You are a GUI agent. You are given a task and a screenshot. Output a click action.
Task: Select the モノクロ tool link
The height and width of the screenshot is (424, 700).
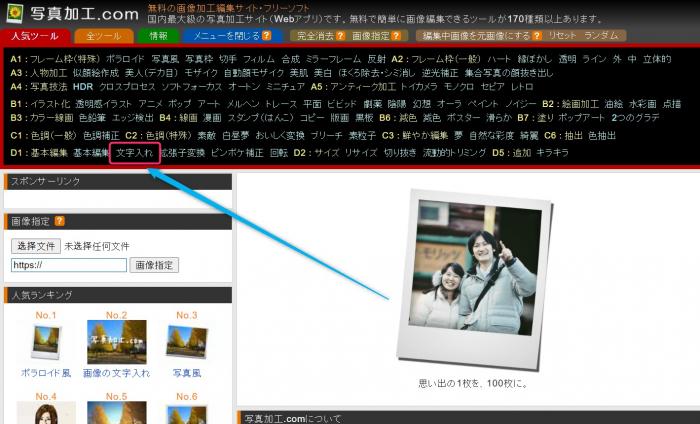459,87
